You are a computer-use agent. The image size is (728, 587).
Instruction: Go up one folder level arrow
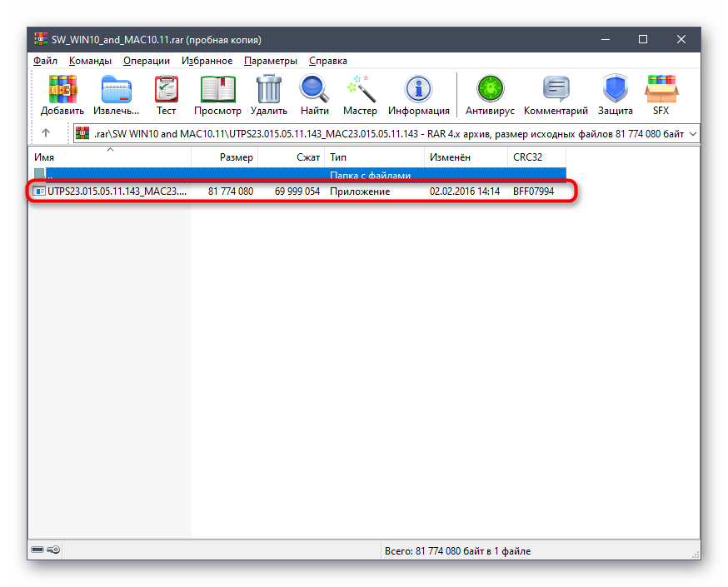[x=46, y=133]
